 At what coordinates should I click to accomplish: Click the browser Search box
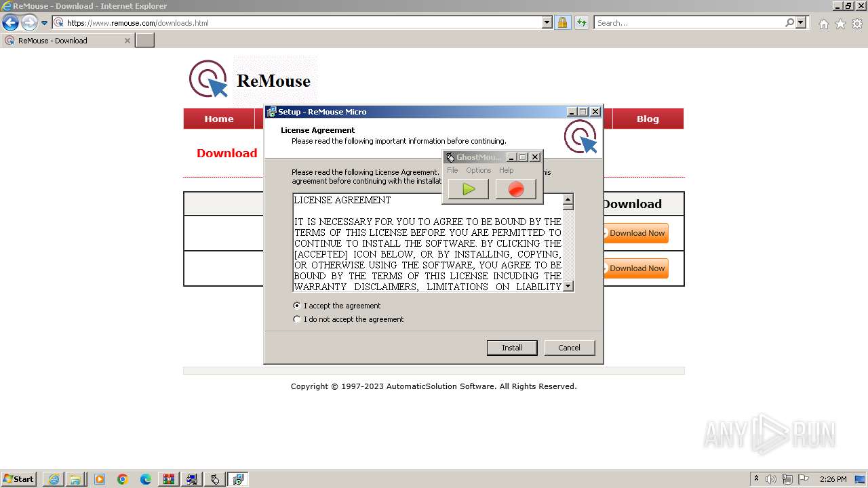688,23
